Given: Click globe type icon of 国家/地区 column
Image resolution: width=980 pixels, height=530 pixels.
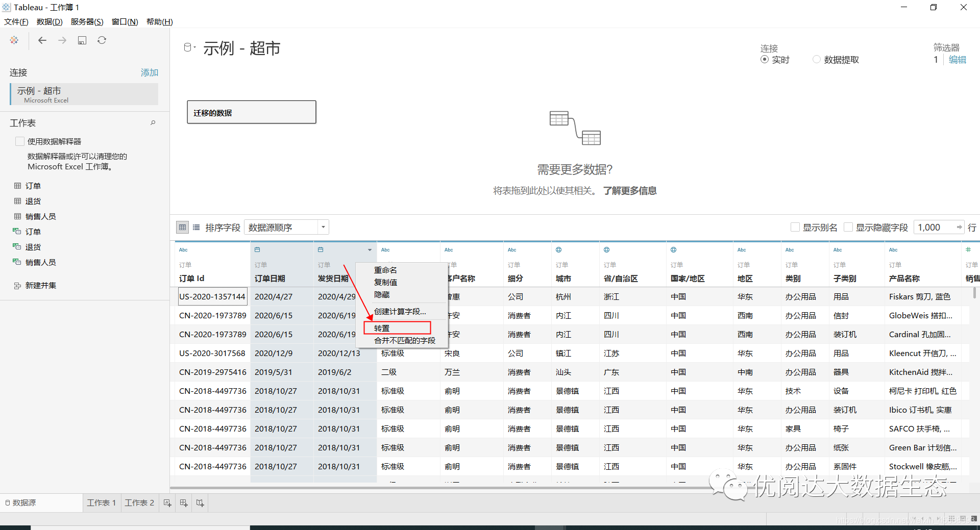Looking at the screenshot, I should point(674,250).
